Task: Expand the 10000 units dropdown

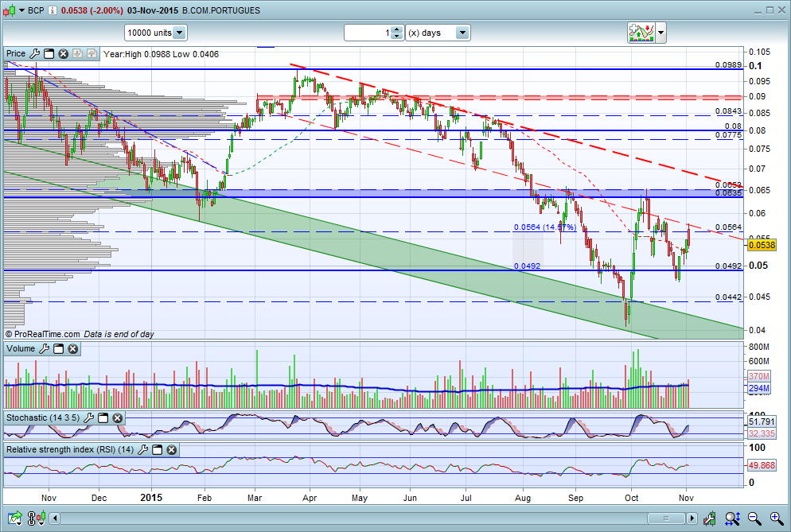Action: coord(180,33)
